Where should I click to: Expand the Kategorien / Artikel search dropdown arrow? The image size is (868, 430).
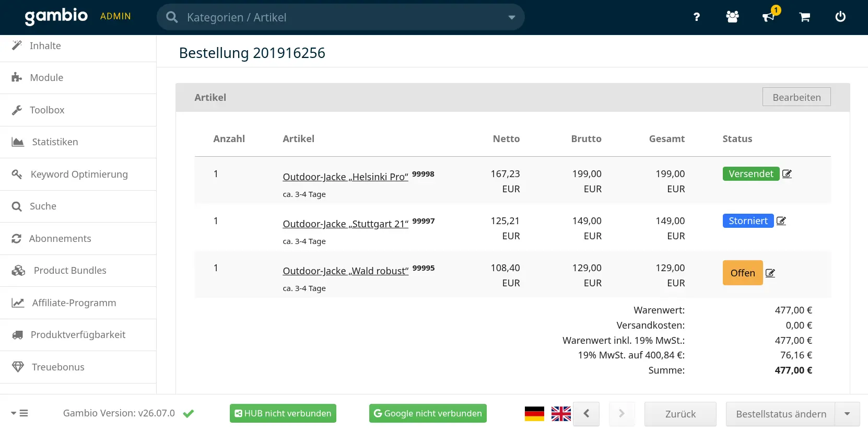512,17
